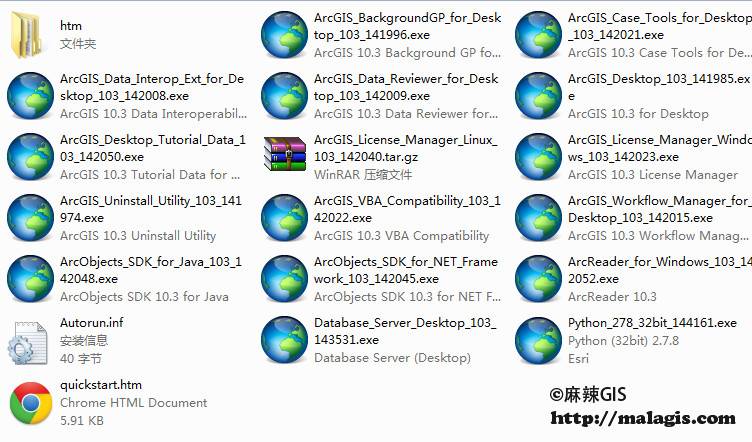Image resolution: width=752 pixels, height=442 pixels.
Task: Select the Python 278 32bit installer icon
Action: (539, 340)
